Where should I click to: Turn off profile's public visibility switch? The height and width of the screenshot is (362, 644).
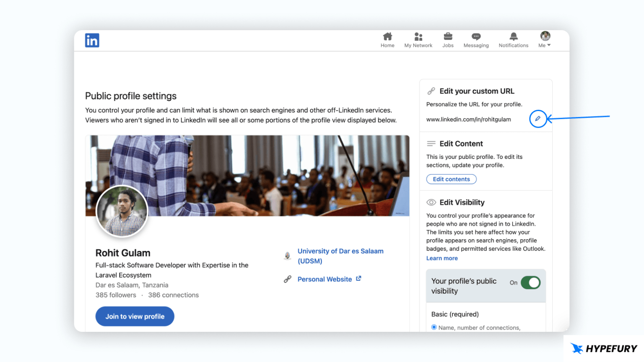[530, 283]
